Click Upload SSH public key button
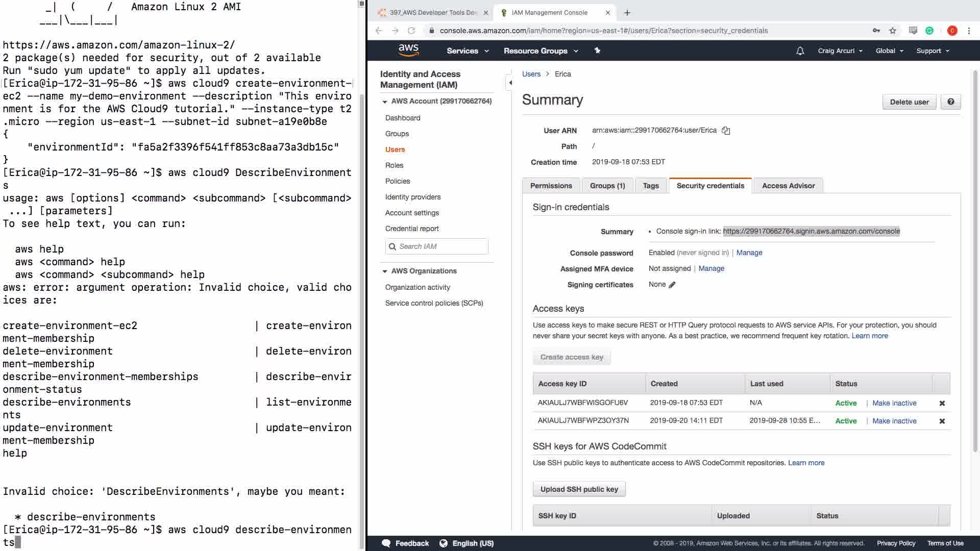This screenshot has height=551, width=980. (x=579, y=489)
